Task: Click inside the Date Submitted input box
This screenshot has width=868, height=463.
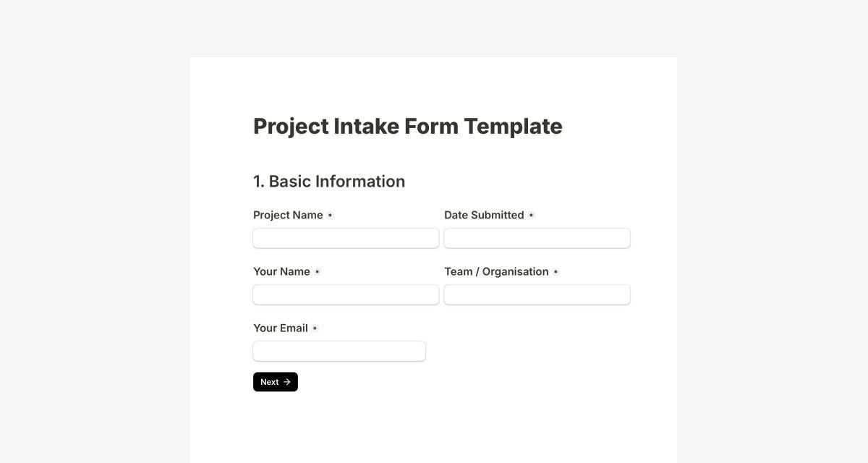Action: [x=537, y=237]
